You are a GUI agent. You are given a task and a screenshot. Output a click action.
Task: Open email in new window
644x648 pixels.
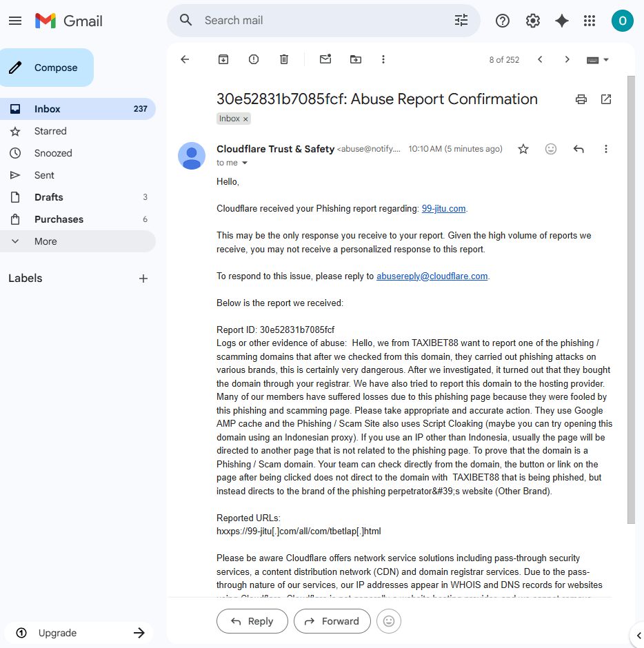point(606,99)
